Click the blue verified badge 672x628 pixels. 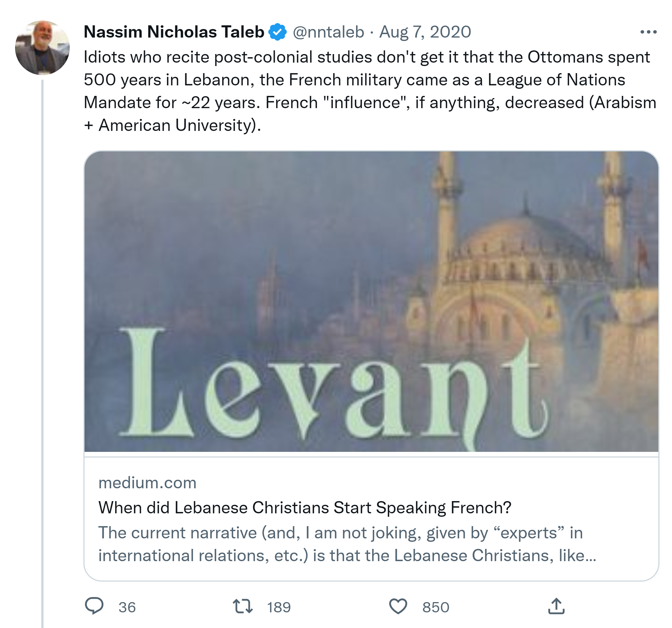(x=278, y=32)
